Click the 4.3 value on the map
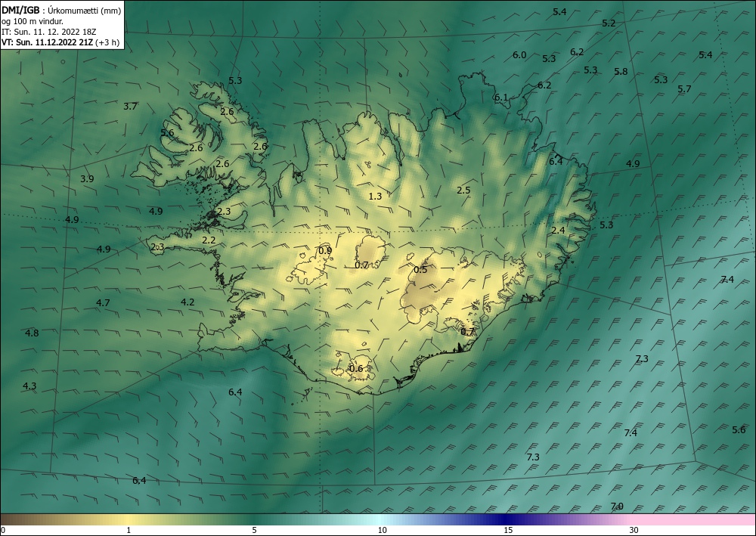The height and width of the screenshot is (536, 756). tap(29, 386)
